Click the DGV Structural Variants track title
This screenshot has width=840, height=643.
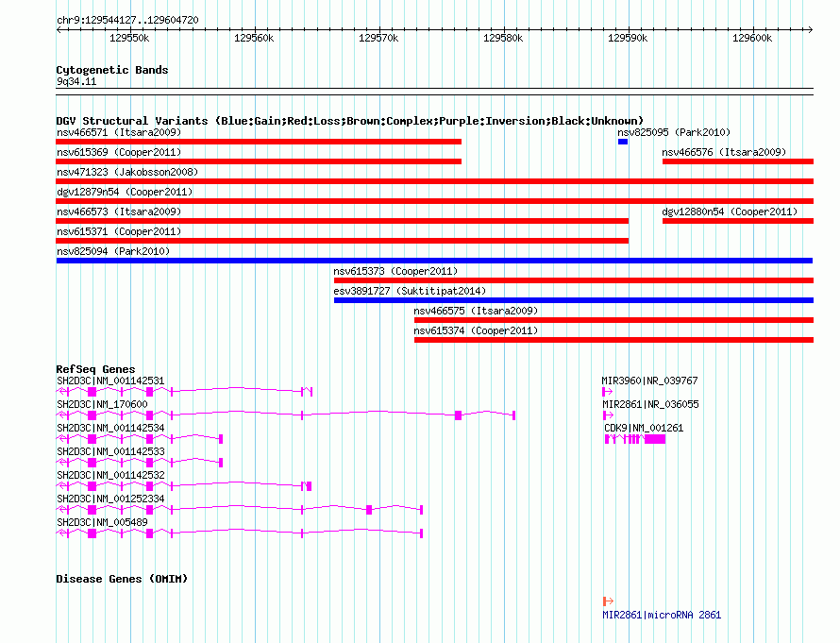point(350,121)
